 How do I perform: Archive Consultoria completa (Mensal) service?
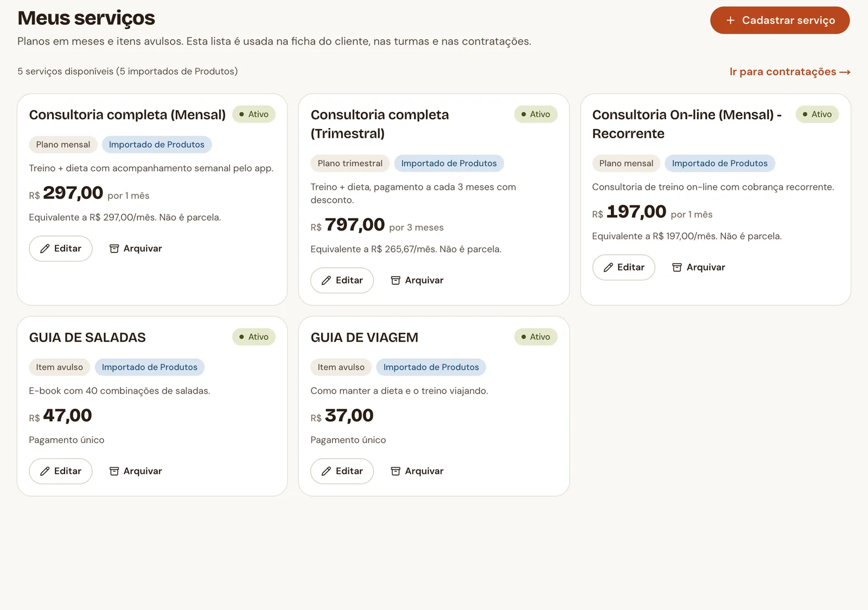click(x=136, y=248)
